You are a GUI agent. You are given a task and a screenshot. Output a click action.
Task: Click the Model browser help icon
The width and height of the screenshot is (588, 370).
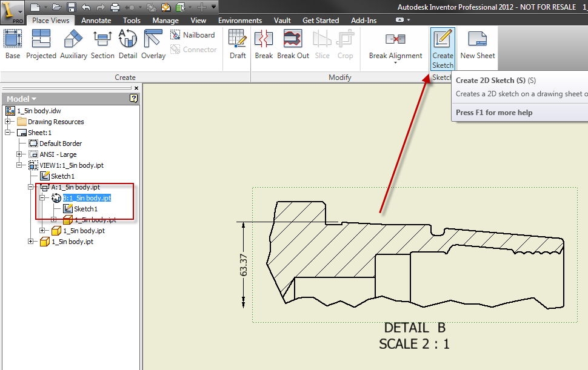point(133,98)
